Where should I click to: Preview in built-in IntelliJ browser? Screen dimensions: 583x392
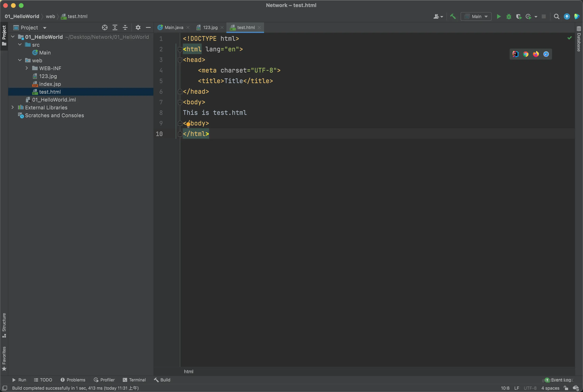point(516,54)
